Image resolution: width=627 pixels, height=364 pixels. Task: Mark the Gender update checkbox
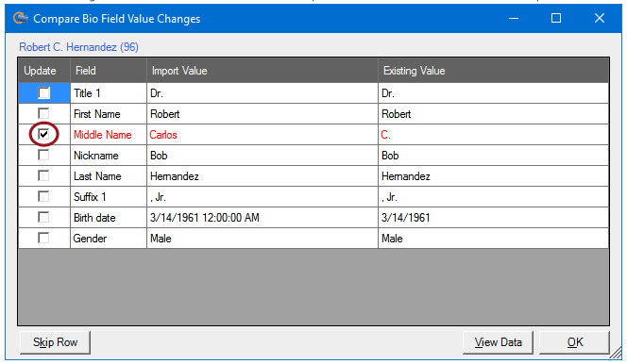[x=43, y=239]
